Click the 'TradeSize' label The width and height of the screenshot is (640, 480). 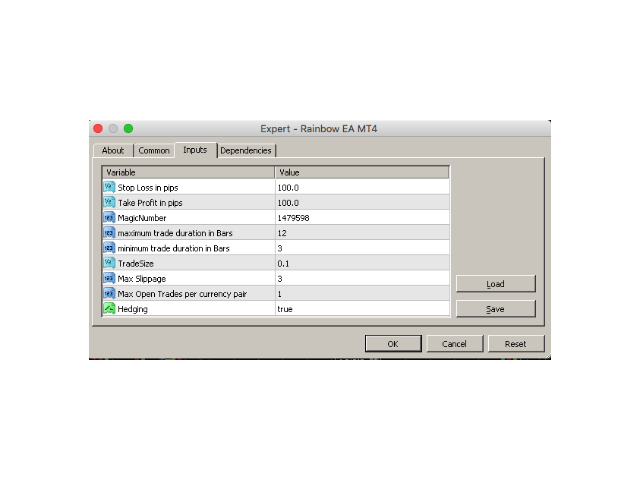(x=136, y=264)
